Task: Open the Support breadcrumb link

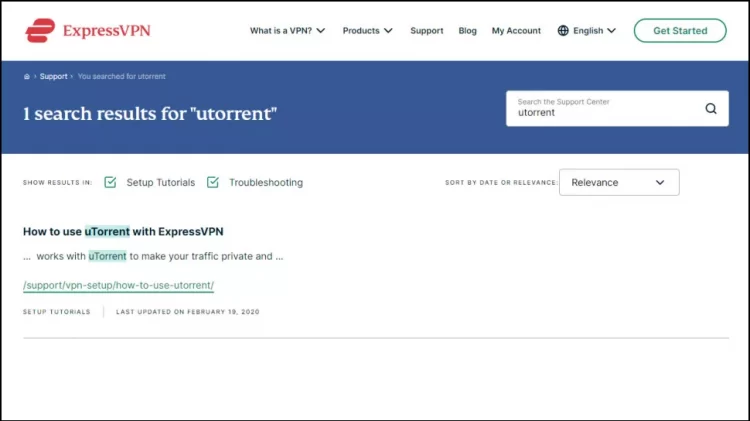Action: click(54, 77)
